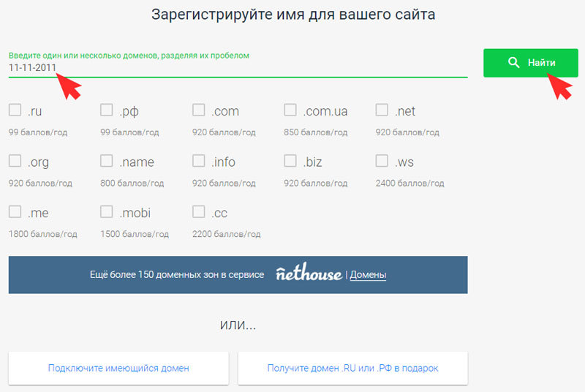Check the .com.ua domain zone

290,110
